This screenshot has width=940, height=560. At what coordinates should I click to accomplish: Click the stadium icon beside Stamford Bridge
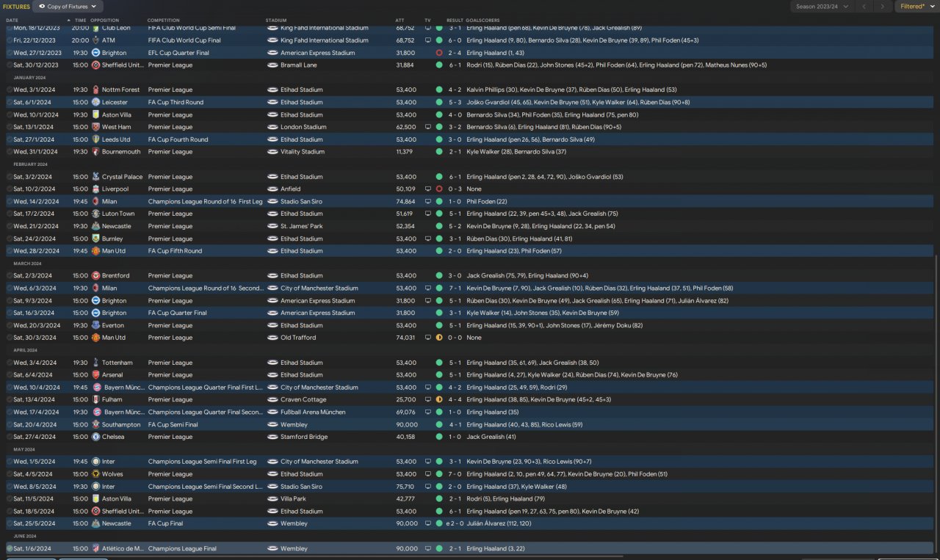point(272,437)
